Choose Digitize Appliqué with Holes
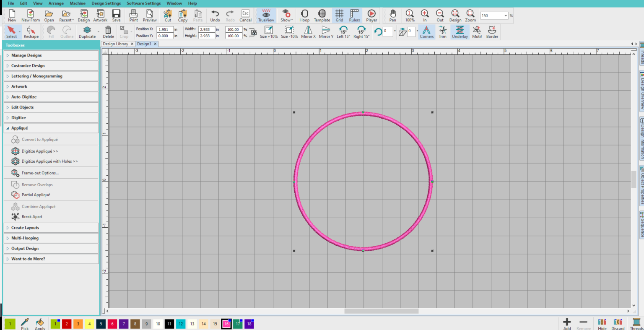The width and height of the screenshot is (644, 330). tap(49, 161)
